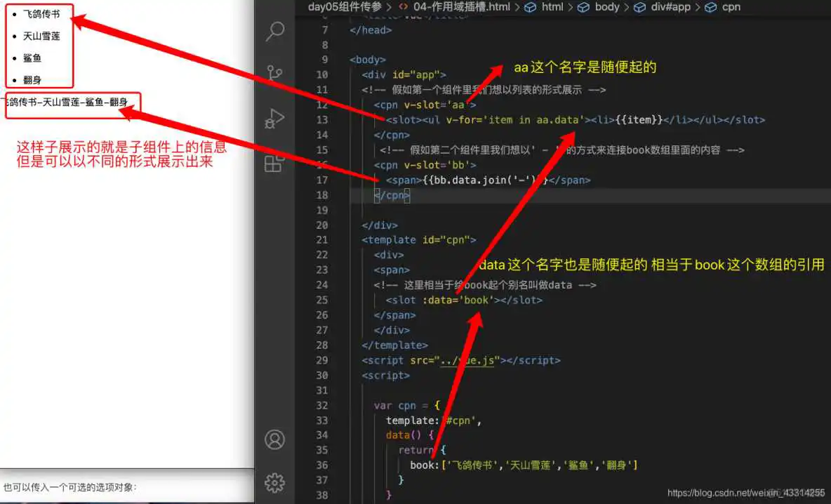Open the Source Control view

point(274,73)
